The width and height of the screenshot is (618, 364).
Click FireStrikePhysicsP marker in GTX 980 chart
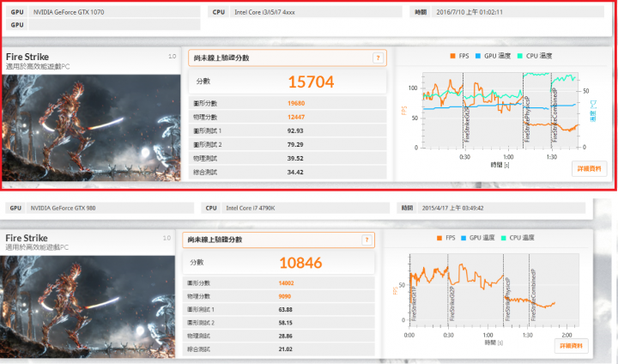click(x=507, y=300)
